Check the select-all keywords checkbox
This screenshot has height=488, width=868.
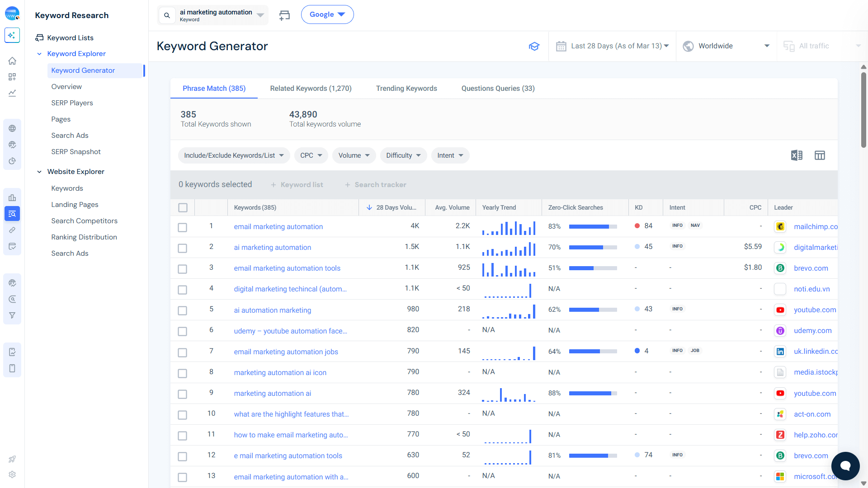[x=183, y=207]
